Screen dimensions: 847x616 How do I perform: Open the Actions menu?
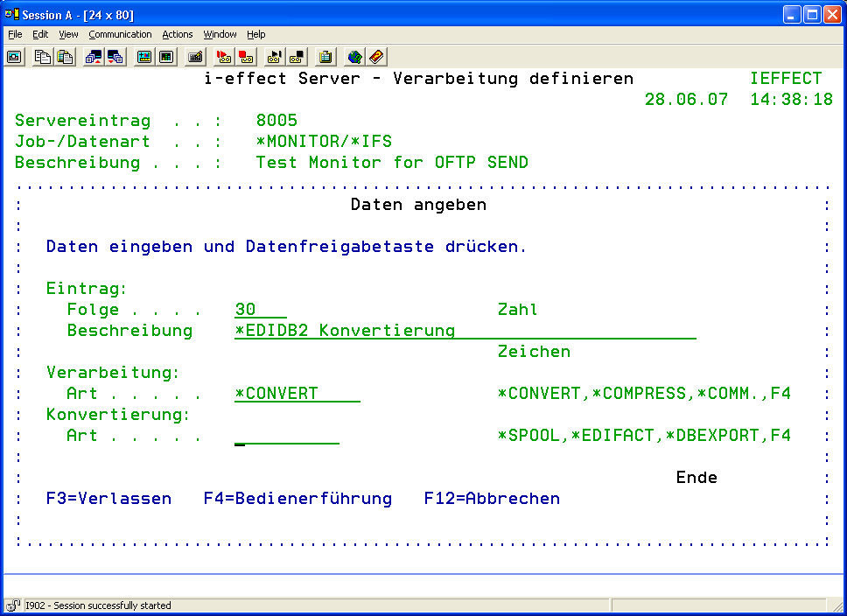click(x=178, y=34)
